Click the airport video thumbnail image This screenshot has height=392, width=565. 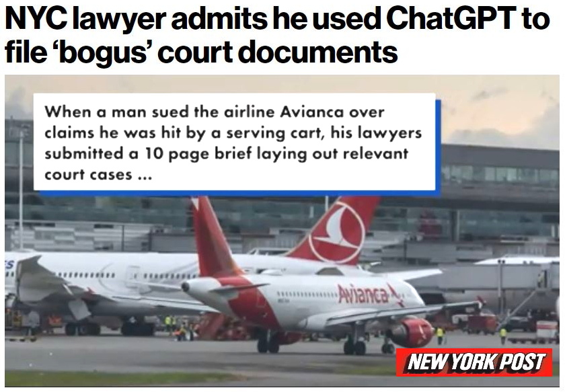tap(282, 231)
